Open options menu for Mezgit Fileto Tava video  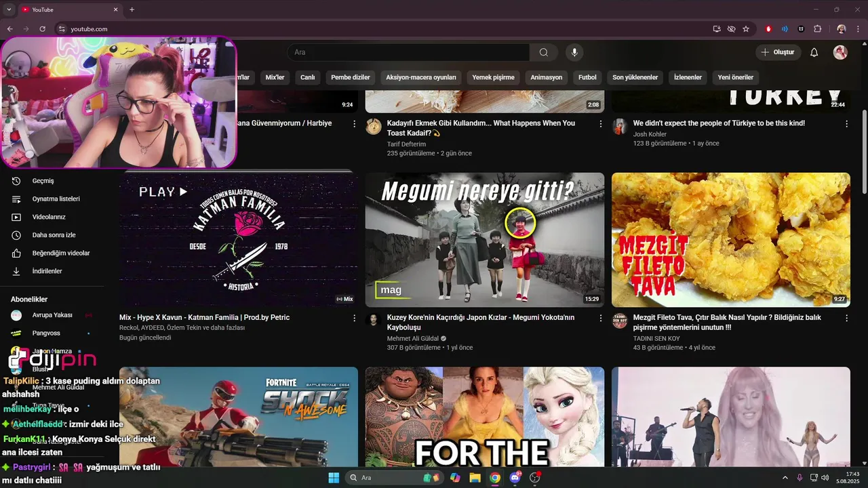pyautogui.click(x=846, y=318)
